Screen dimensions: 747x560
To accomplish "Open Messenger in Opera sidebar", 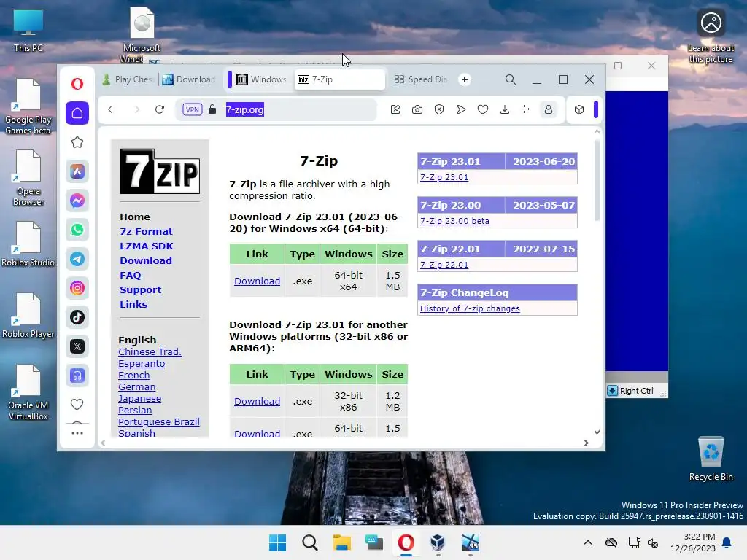I will [77, 201].
